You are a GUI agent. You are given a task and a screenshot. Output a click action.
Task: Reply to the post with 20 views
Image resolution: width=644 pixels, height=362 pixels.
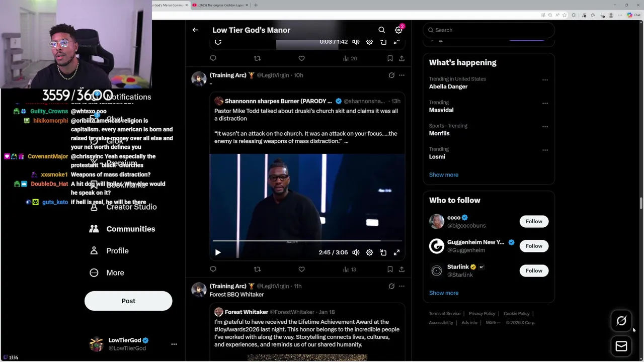coord(213,58)
